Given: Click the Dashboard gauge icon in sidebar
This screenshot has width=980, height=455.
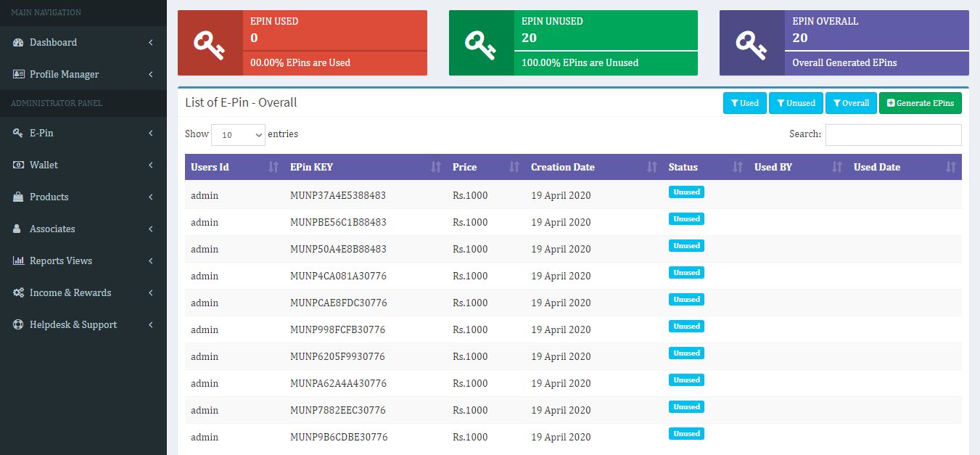Looking at the screenshot, I should point(18,43).
